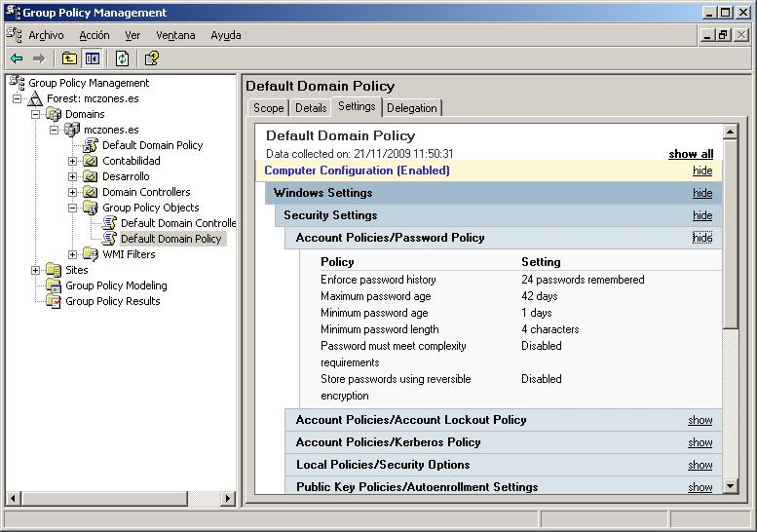Expand the WMI Filters node
The image size is (757, 532).
tap(72, 254)
